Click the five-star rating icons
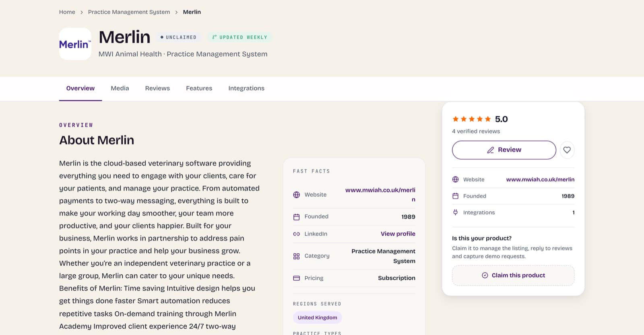 pyautogui.click(x=471, y=119)
